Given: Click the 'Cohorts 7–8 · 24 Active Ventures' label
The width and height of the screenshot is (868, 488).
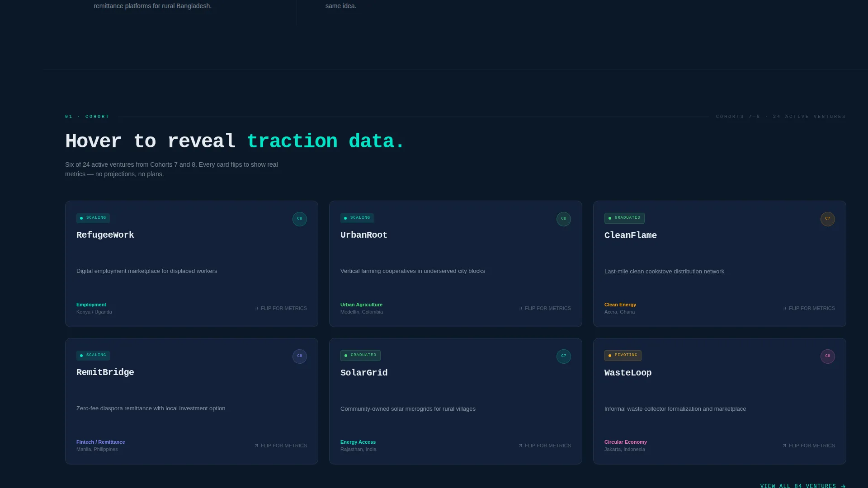Looking at the screenshot, I should pos(781,117).
